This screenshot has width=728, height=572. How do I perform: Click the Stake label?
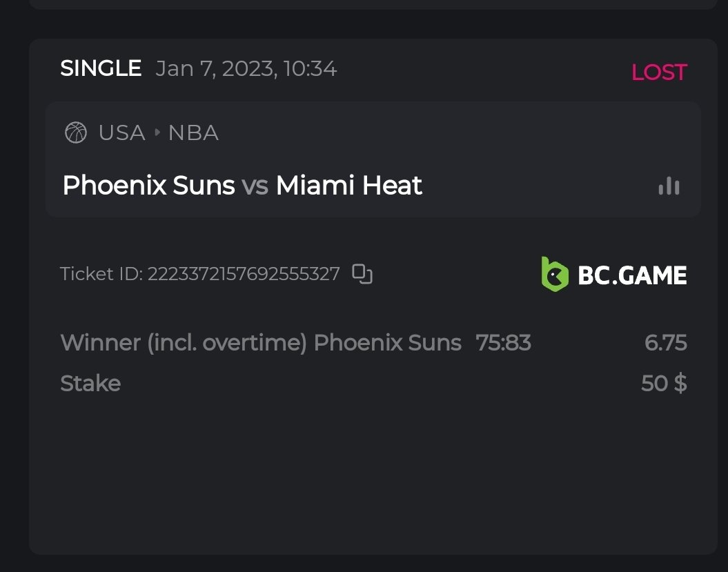90,383
